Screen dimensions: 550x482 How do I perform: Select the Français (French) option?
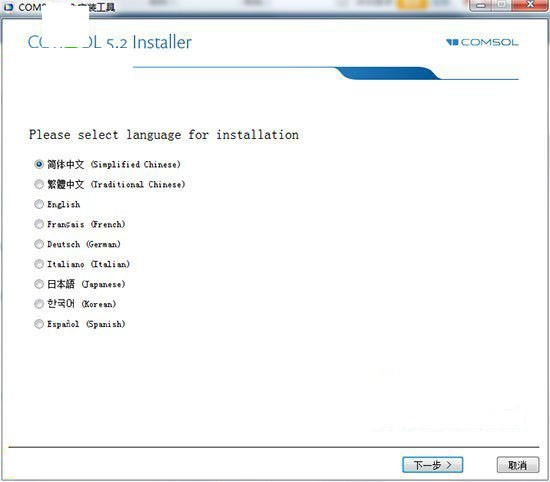click(x=39, y=224)
